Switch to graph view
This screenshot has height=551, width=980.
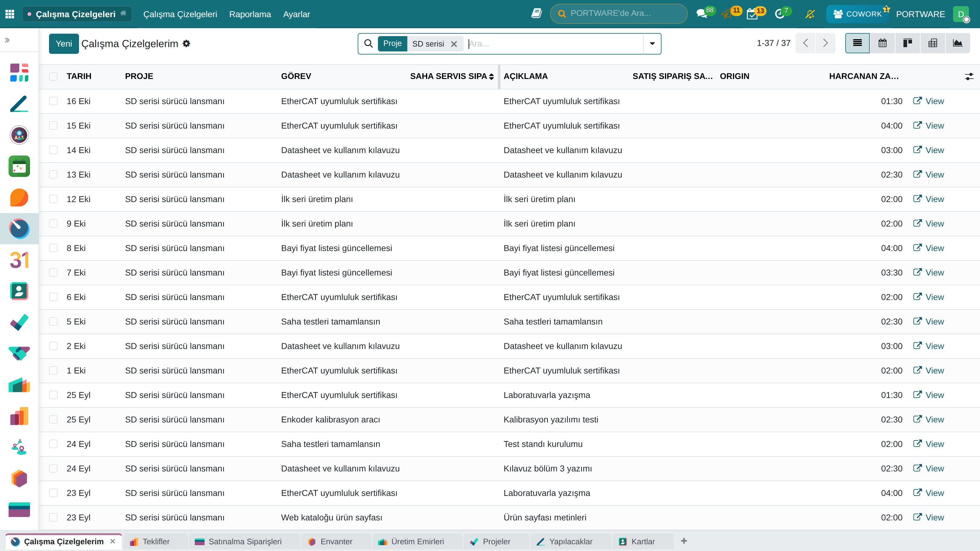[x=958, y=43]
